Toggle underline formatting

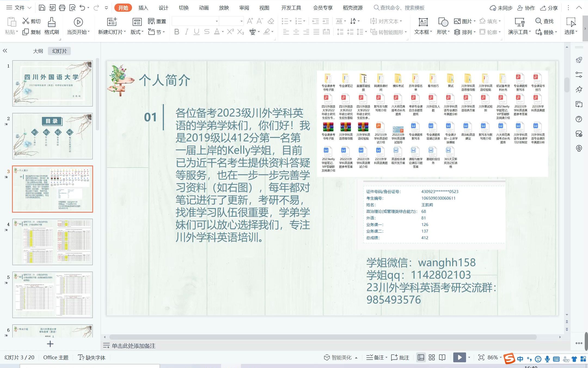pyautogui.click(x=197, y=32)
